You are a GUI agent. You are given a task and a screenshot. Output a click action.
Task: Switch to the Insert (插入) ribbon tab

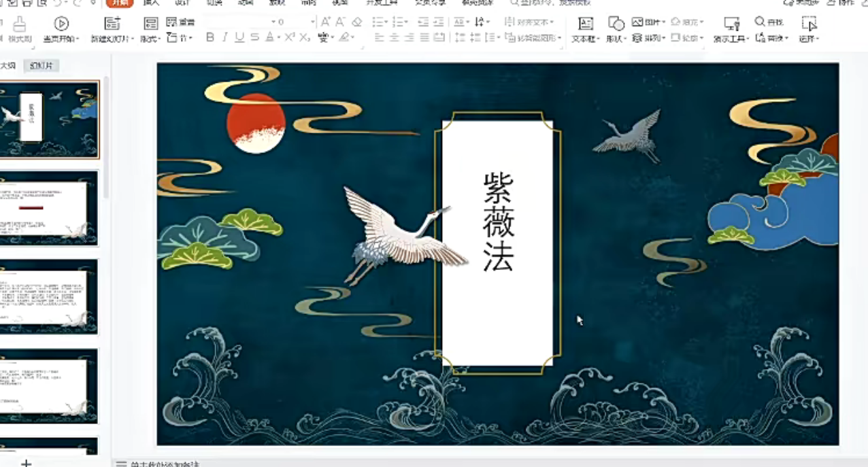[x=151, y=3]
